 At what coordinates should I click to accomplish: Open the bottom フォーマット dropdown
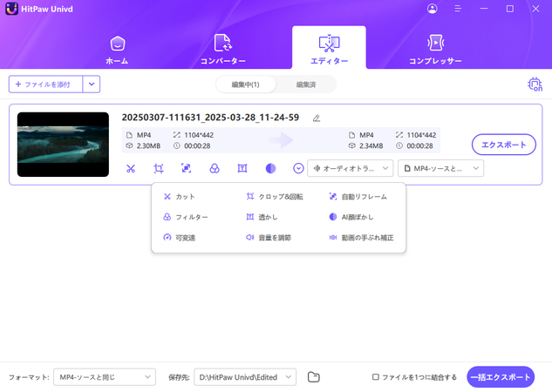pos(105,377)
